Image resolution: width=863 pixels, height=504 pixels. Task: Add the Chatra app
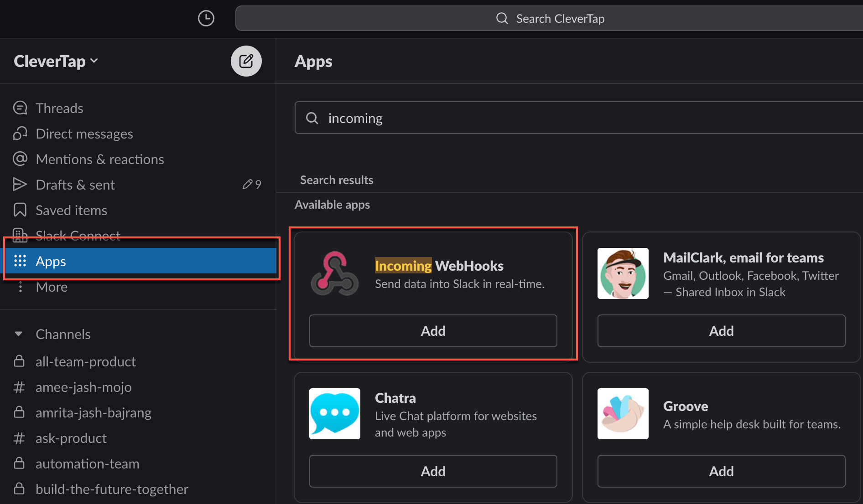433,471
